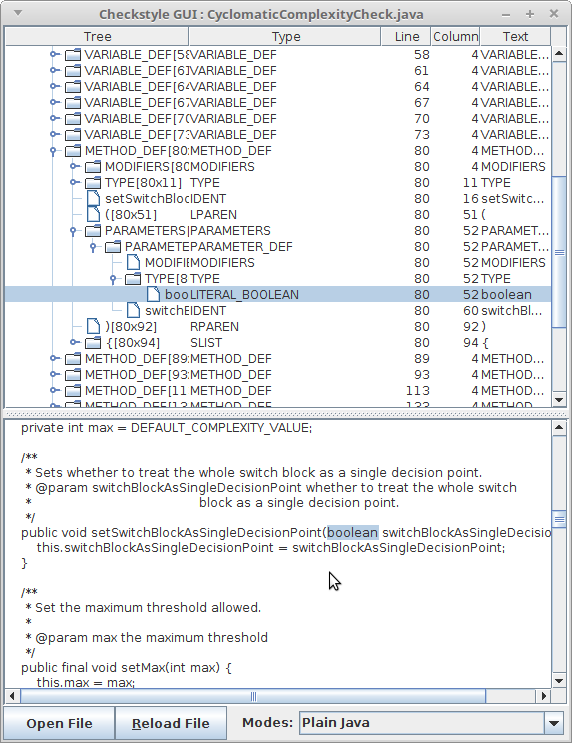Click Open File button
This screenshot has height=743, width=572.
click(59, 724)
